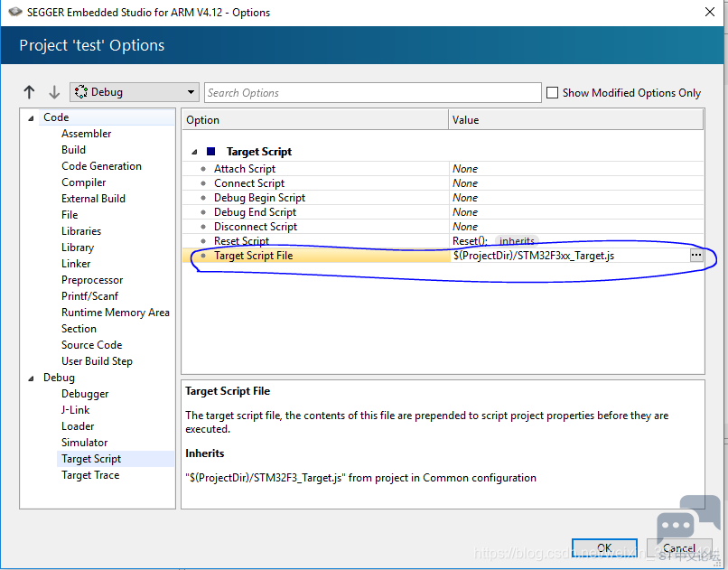Viewport: 728px width, 570px height.
Task: Click the Option column header
Action: [x=315, y=120]
